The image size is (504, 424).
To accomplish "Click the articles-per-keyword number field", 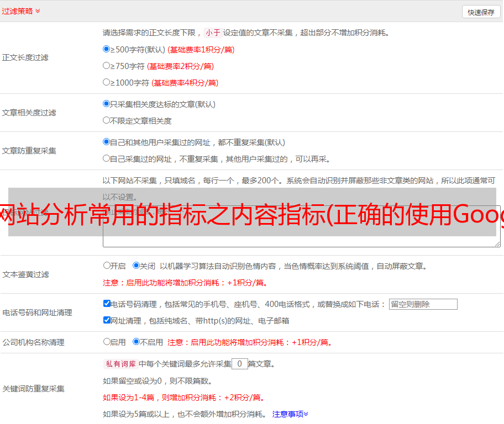I will coord(240,364).
